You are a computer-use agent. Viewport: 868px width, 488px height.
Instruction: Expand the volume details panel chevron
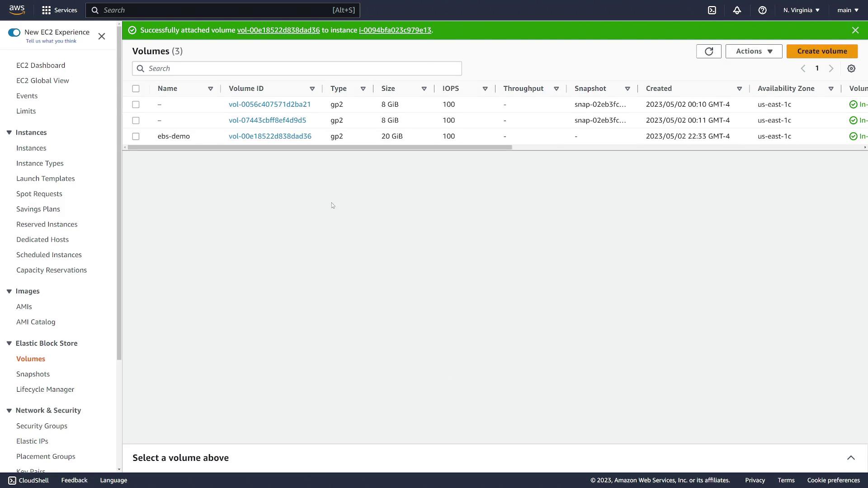851,458
